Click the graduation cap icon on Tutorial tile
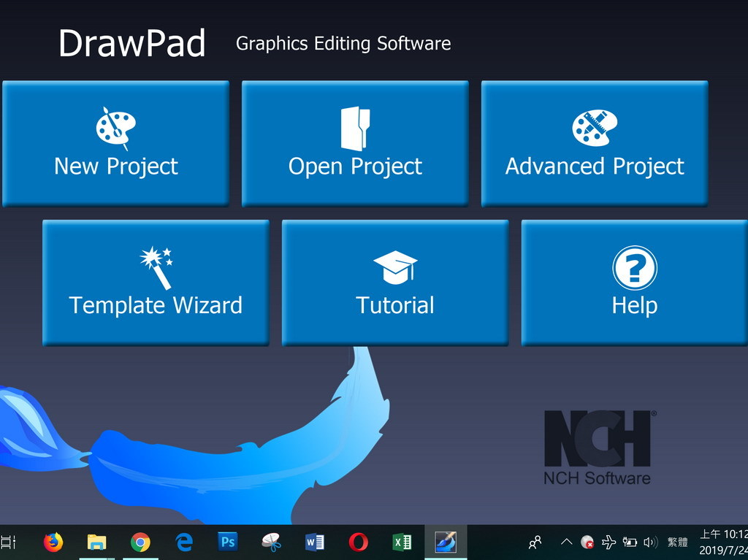This screenshot has width=748, height=560. (x=394, y=265)
